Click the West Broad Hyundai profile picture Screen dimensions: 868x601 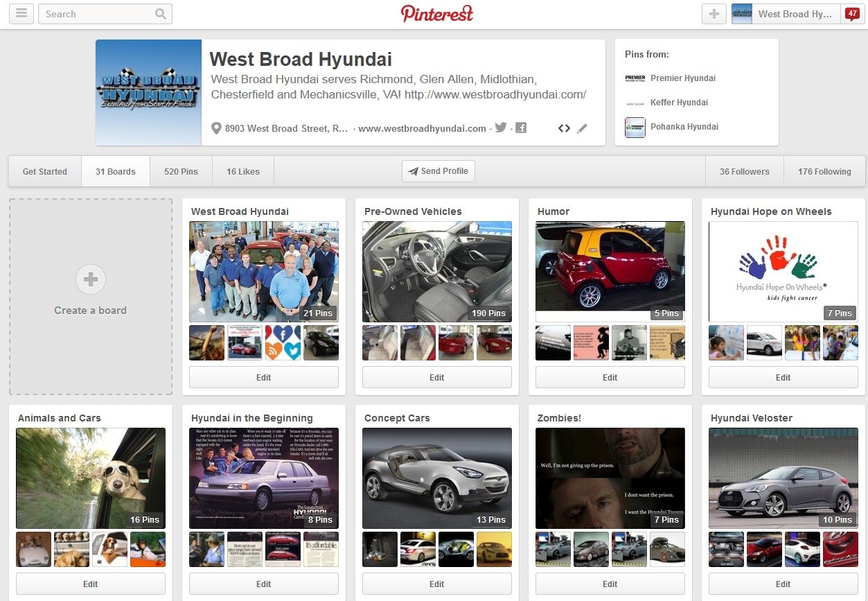(x=148, y=92)
